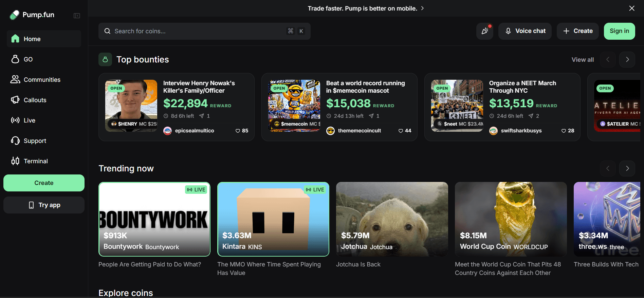This screenshot has width=644, height=298.
Task: Click Sign in
Action: click(620, 31)
